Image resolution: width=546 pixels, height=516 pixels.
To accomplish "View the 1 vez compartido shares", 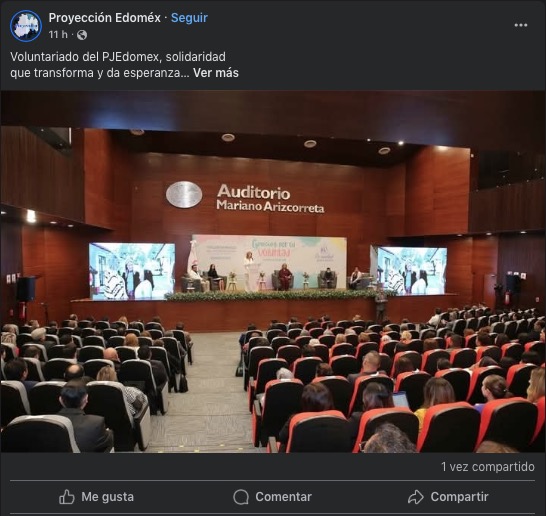I will coord(488,467).
